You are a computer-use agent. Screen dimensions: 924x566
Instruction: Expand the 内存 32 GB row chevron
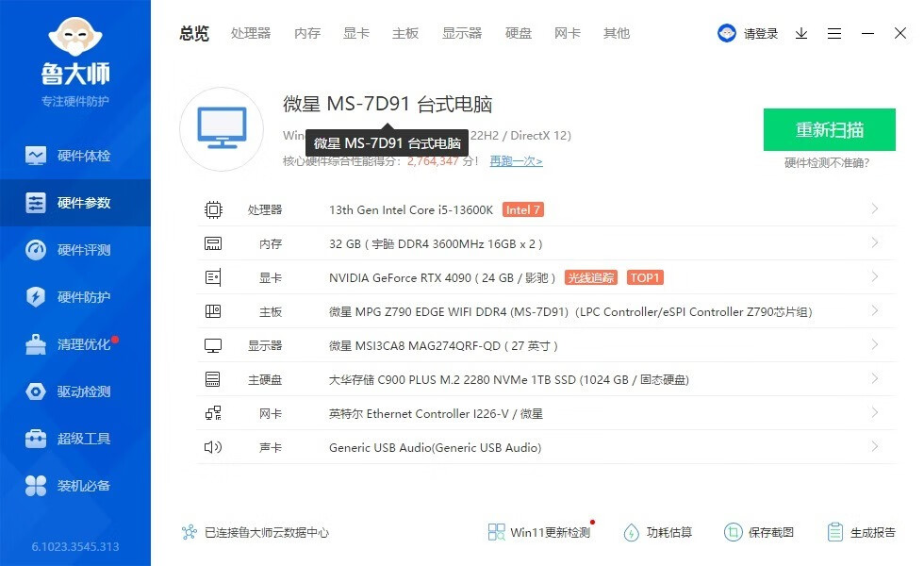[x=875, y=243]
